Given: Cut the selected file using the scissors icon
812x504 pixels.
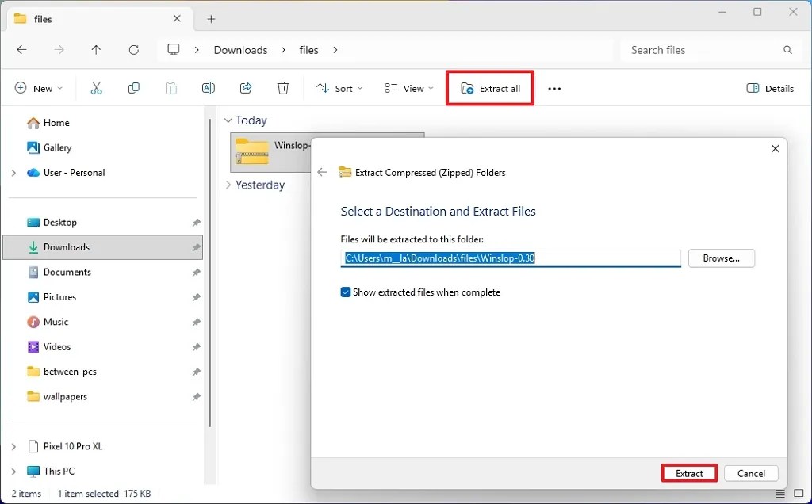Looking at the screenshot, I should 96,88.
